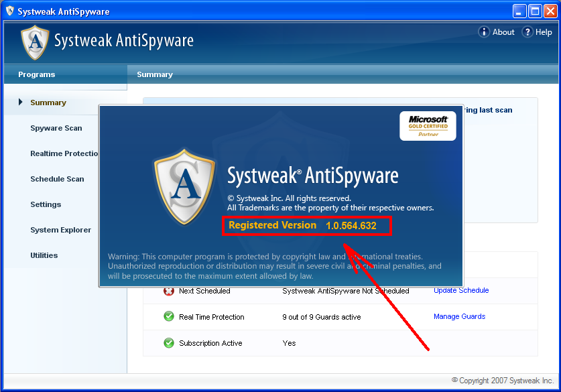Go to Spyware Scan

tap(56, 128)
